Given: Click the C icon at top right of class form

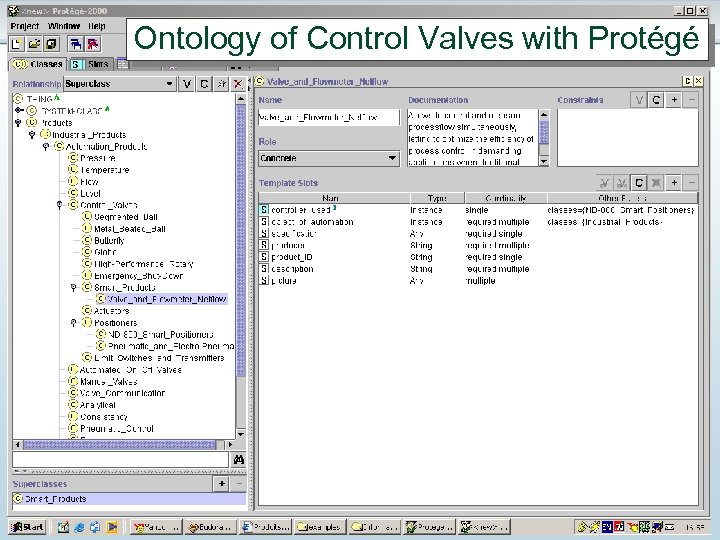Looking at the screenshot, I should (x=687, y=81).
